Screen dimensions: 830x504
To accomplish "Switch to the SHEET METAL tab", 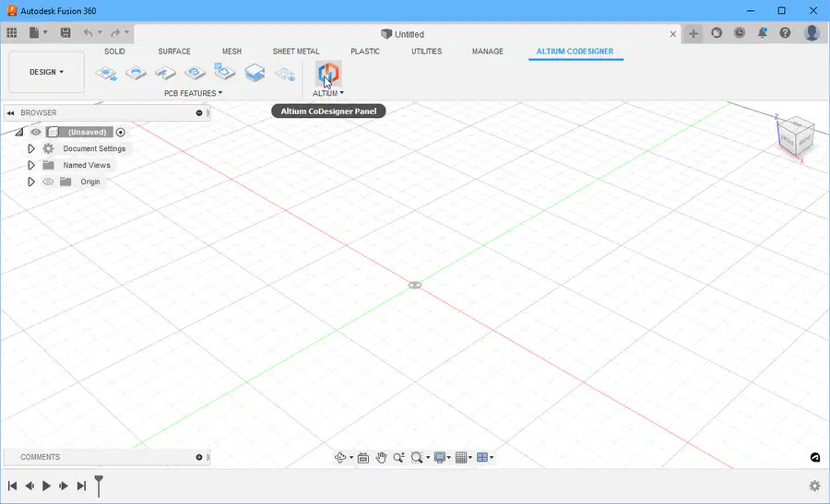I will tap(296, 52).
